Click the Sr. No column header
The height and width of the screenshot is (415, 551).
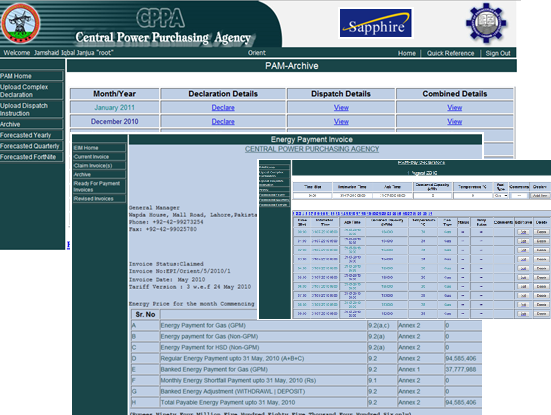click(x=145, y=315)
